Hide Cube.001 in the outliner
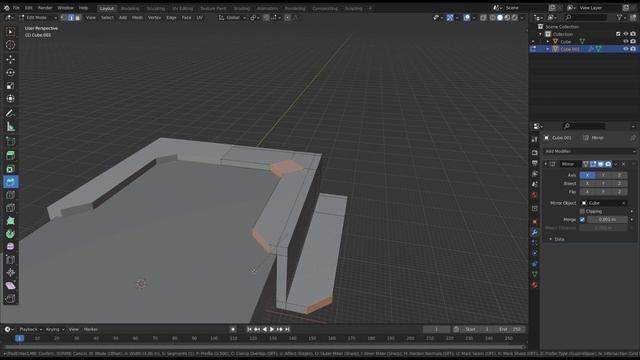 [x=626, y=49]
